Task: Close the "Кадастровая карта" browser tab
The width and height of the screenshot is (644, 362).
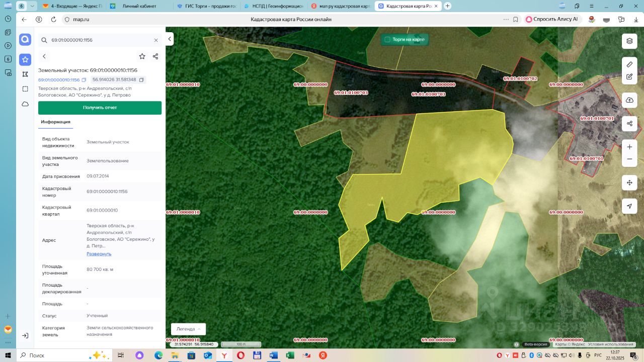Action: [x=436, y=6]
